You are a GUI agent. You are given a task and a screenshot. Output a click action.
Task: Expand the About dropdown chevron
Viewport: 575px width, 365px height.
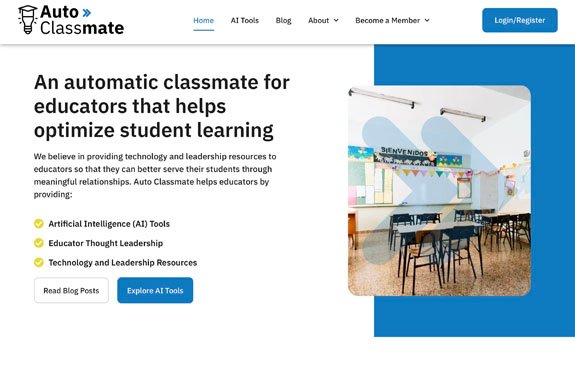point(336,21)
